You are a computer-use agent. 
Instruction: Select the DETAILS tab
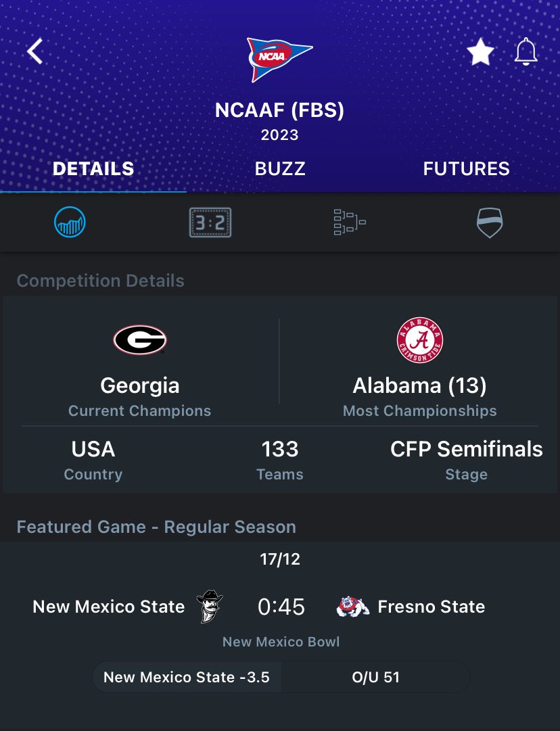tap(93, 169)
